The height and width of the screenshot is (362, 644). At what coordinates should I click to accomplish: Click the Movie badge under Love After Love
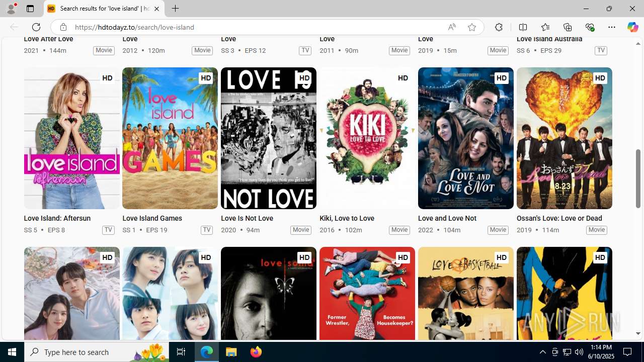point(104,50)
